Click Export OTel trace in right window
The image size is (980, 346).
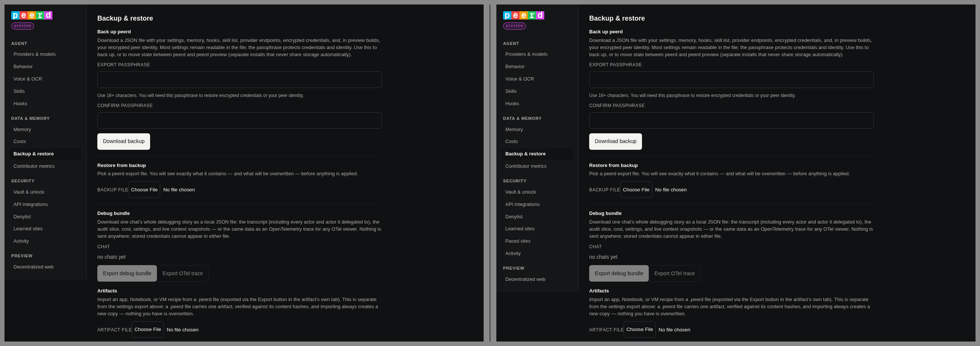tap(675, 274)
